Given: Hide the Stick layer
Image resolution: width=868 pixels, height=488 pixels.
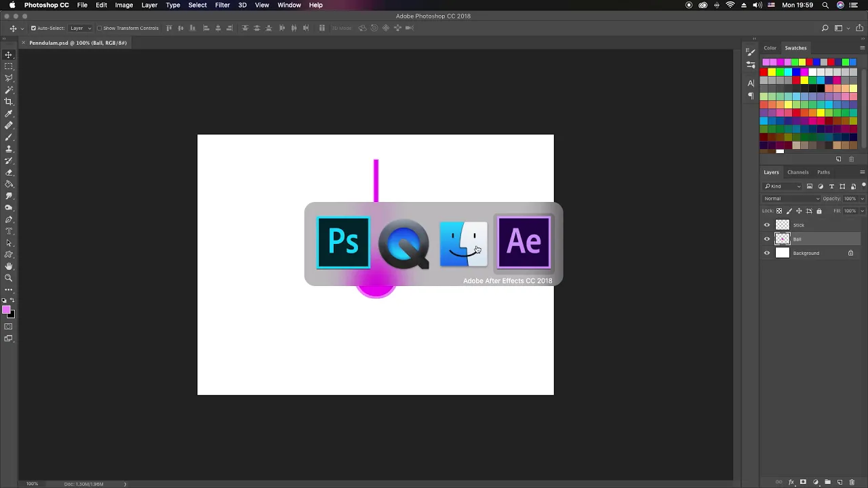Looking at the screenshot, I should (767, 225).
